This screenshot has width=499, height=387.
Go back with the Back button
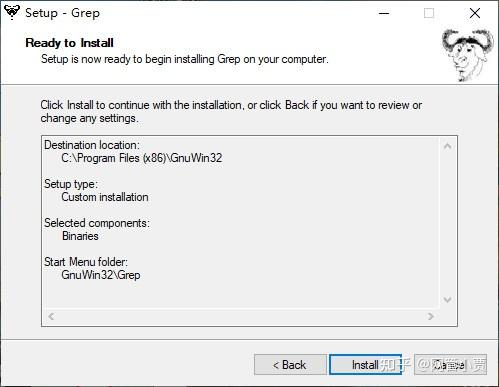tap(290, 365)
